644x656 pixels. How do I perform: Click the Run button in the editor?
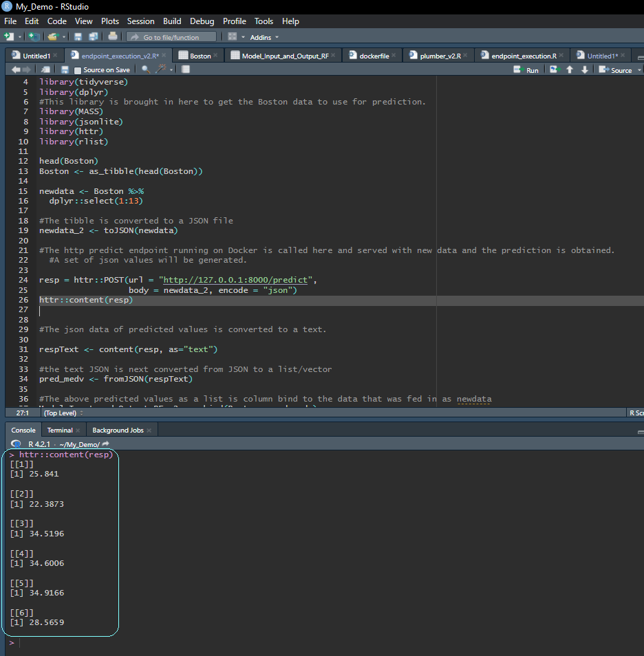527,69
